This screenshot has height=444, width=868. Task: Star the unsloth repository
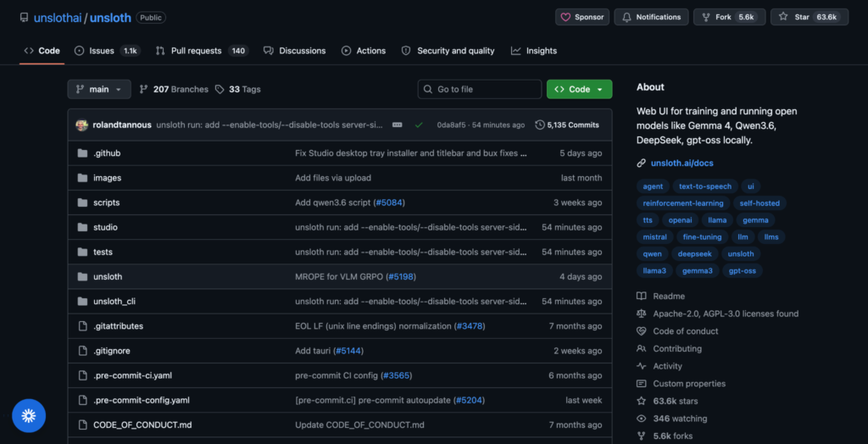809,17
